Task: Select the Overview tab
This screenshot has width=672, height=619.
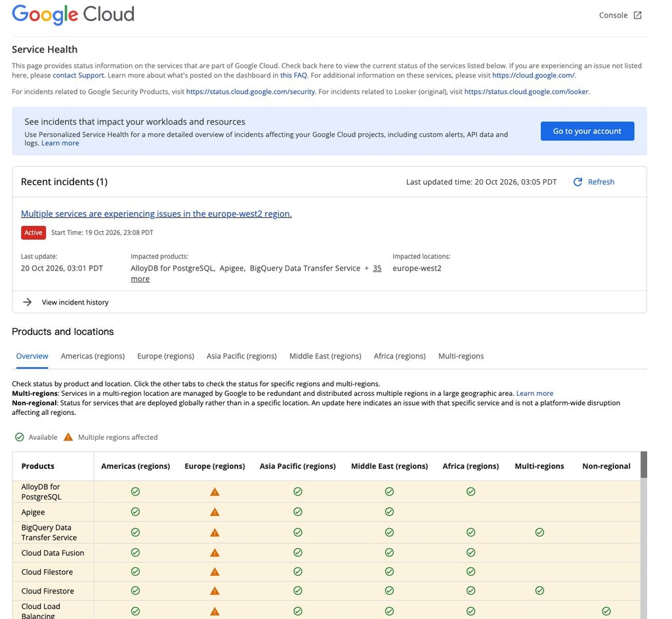Action: (x=32, y=356)
